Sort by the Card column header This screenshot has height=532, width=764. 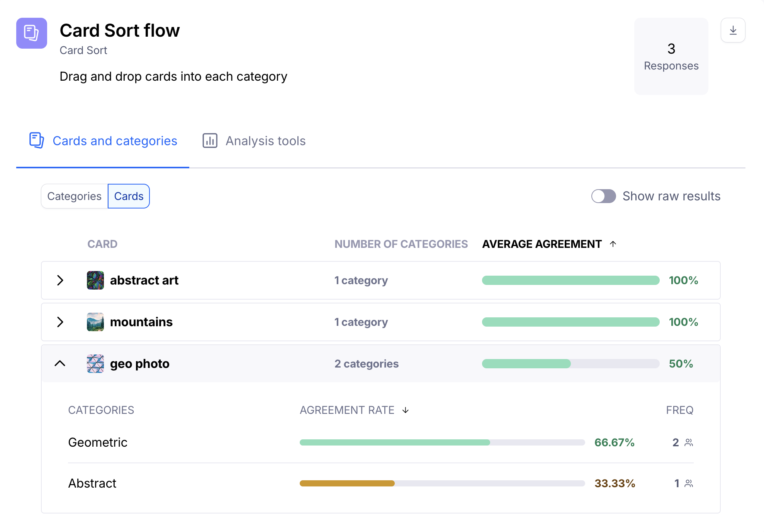click(102, 244)
